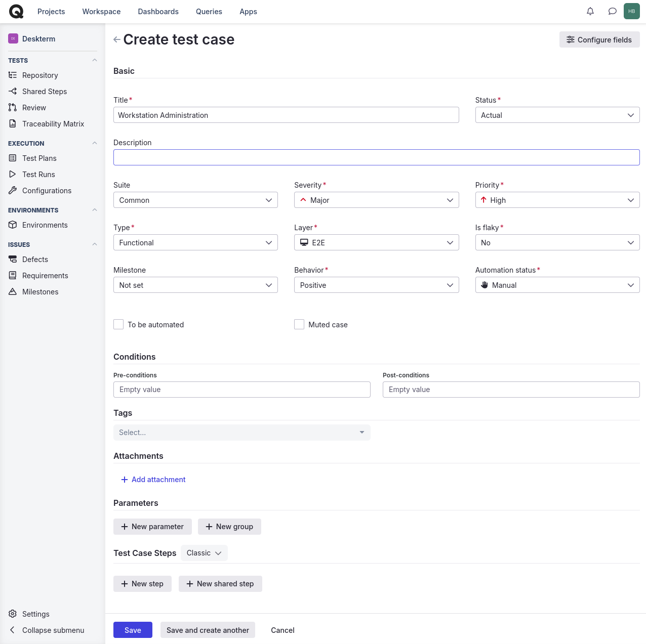Enable the To be automated checkbox
646x644 pixels.
(118, 324)
